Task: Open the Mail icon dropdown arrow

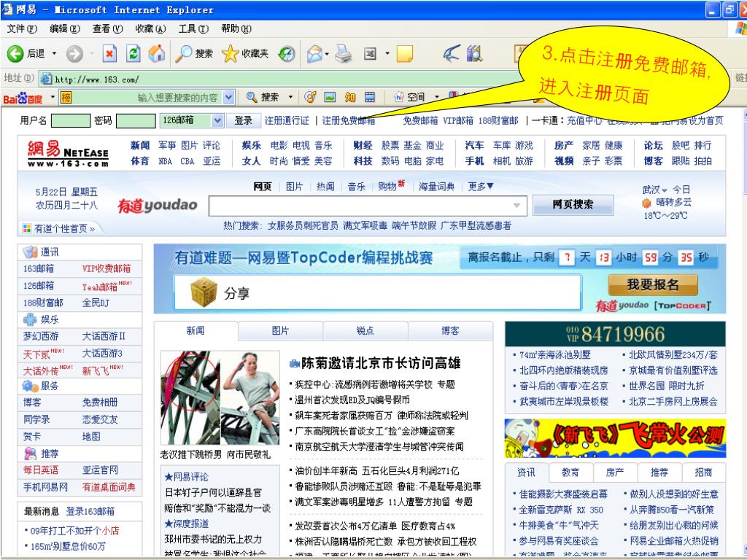Action: 327,54
